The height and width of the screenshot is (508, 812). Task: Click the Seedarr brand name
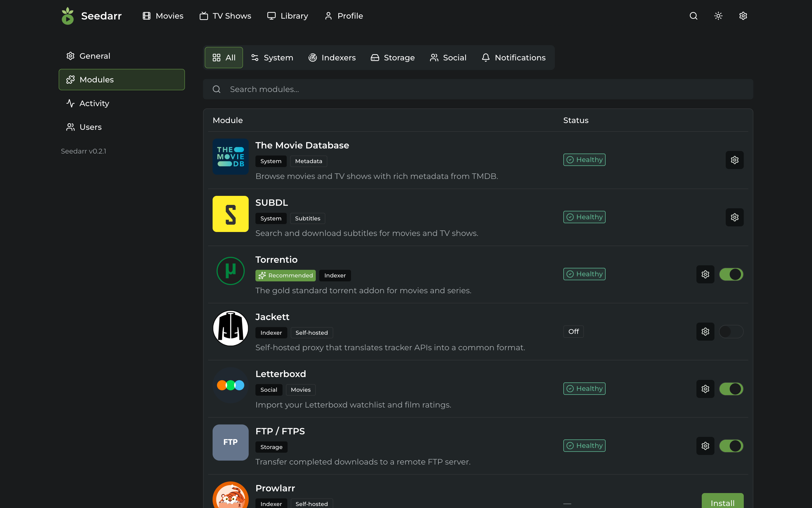101,16
